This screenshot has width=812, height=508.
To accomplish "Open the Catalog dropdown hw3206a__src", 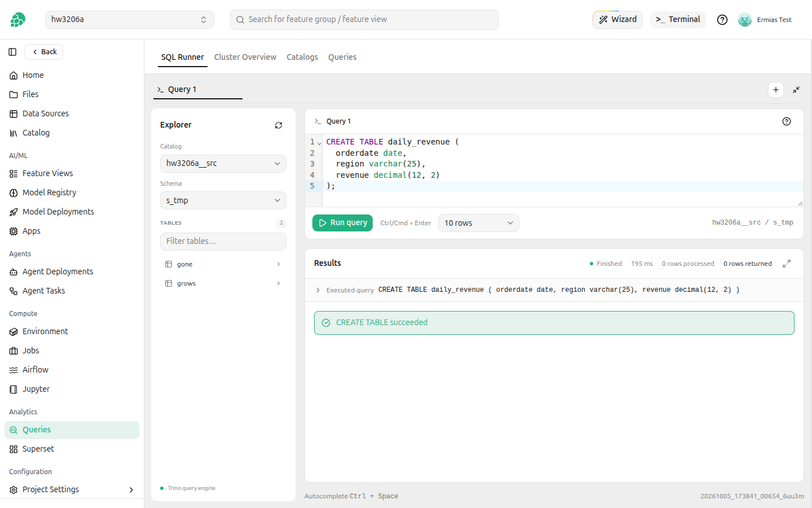I will [223, 164].
